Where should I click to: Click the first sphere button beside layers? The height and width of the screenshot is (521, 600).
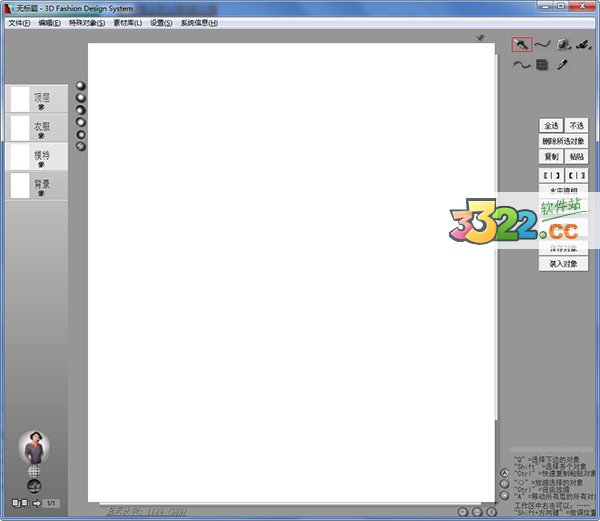point(81,85)
